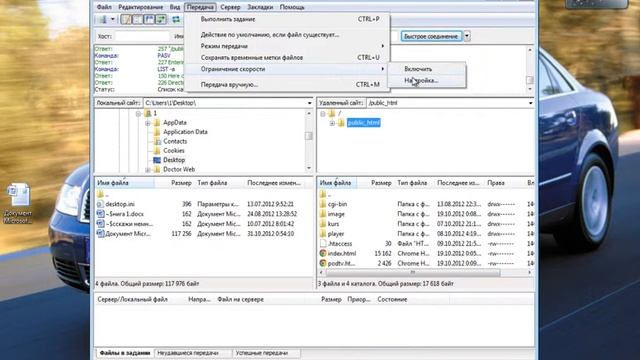Click the Быстрое соединение button
Screen dimensions: 640x360
click(431, 36)
